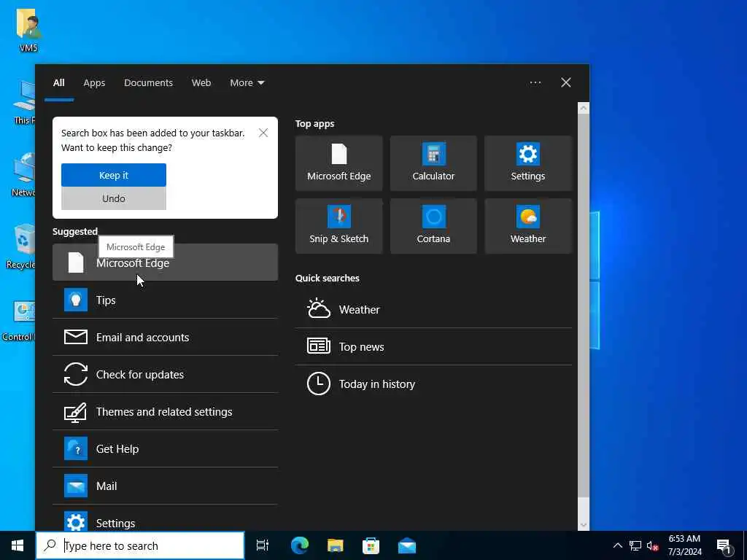Image resolution: width=747 pixels, height=560 pixels.
Task: Click scrollbar down arrow in search panel
Action: (583, 525)
